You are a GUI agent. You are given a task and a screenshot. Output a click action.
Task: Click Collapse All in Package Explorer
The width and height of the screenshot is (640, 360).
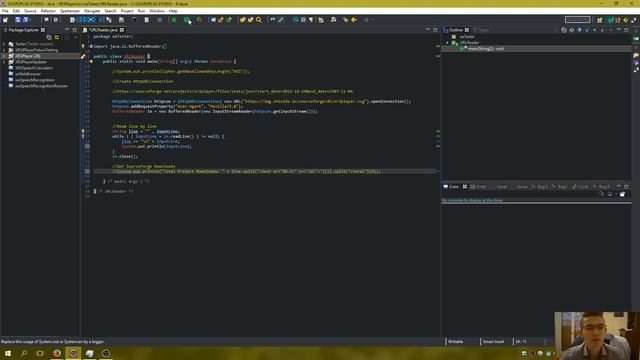click(x=49, y=37)
